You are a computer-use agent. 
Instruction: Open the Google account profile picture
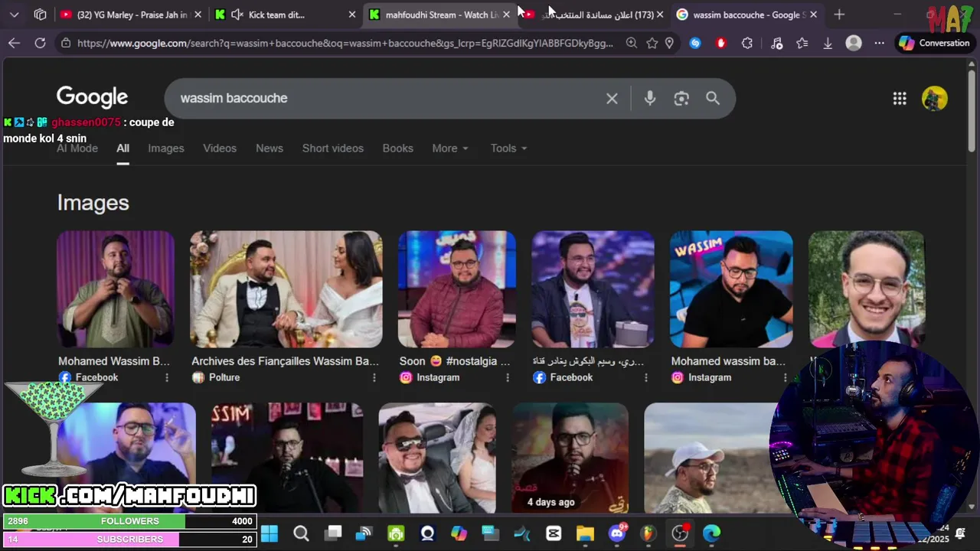tap(934, 98)
